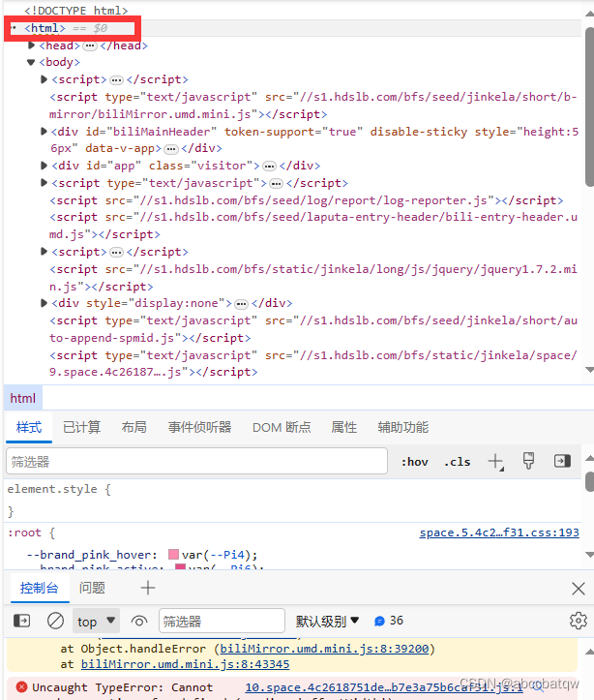Expand the first script node under body
Screen dimensions: 594x700
[x=44, y=79]
